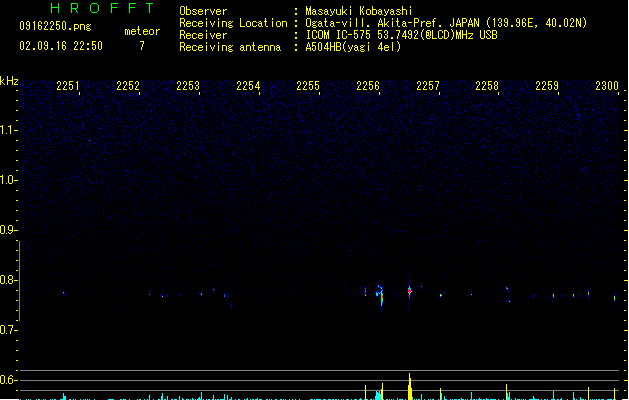Click the 2254 time marker
This screenshot has height=400, width=629.
pyautogui.click(x=248, y=86)
